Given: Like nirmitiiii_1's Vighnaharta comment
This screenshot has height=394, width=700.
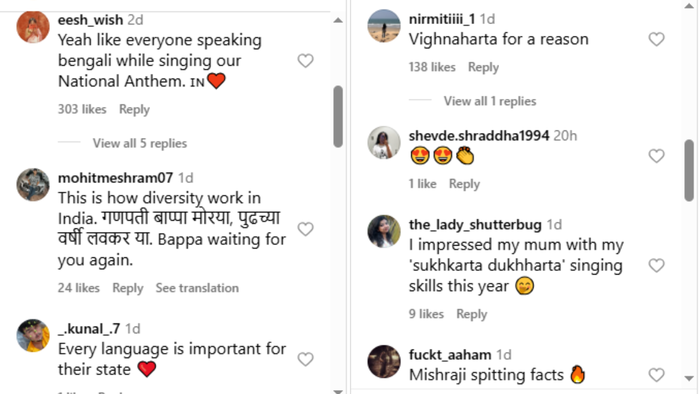Looking at the screenshot, I should (x=656, y=39).
